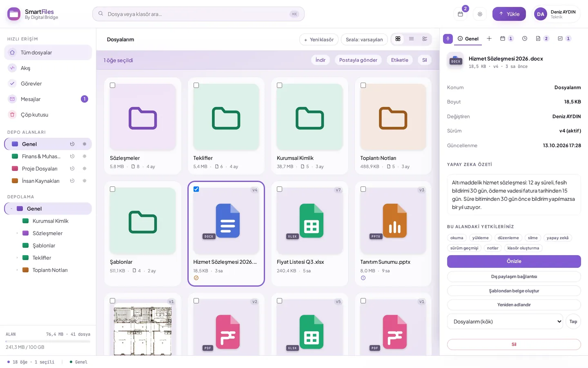588x368 pixels.
Task: Tick the checkbox on Sözleşmeler folder card
Action: [x=113, y=85]
